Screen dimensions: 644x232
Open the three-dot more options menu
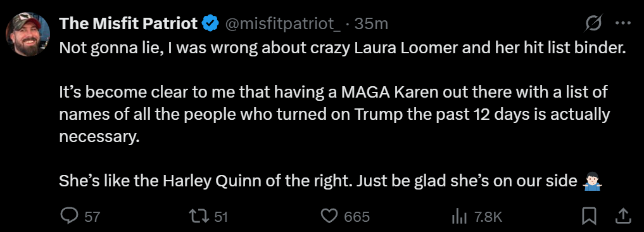point(622,24)
